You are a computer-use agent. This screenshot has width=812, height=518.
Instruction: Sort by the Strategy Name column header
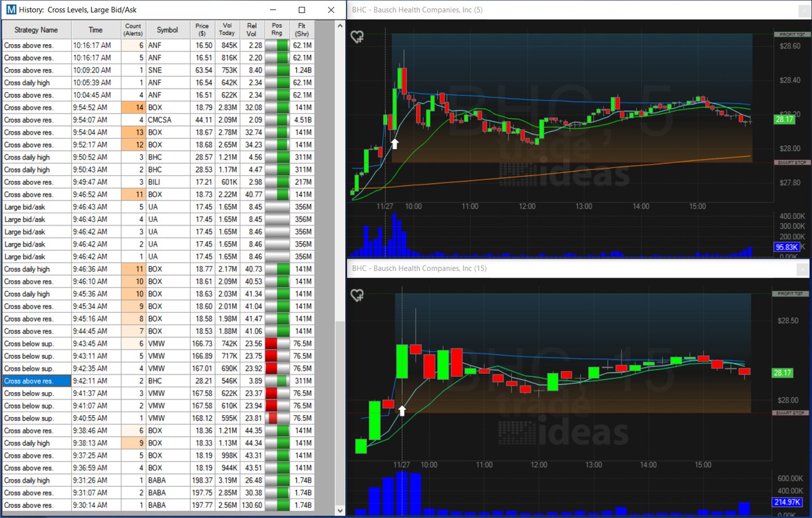coord(36,30)
